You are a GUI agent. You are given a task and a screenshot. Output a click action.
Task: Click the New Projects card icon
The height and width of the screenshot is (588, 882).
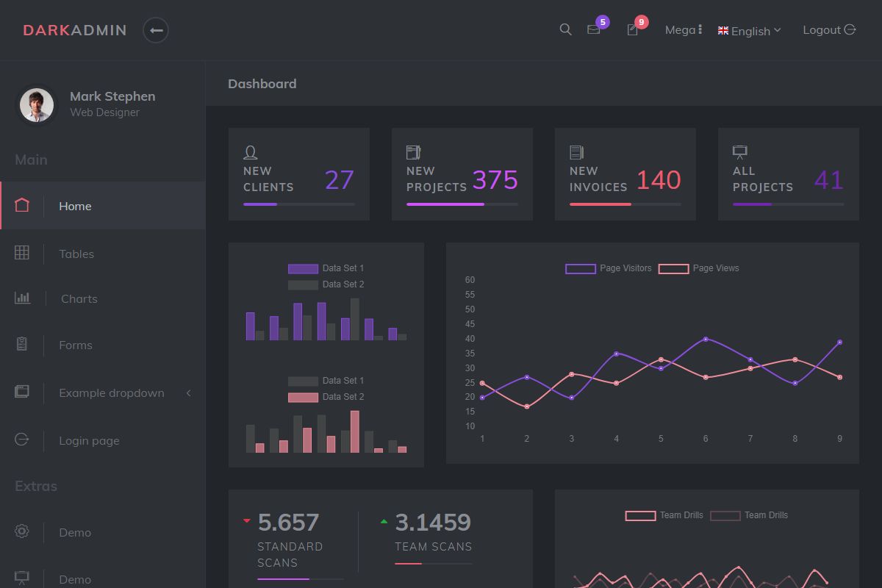[413, 152]
